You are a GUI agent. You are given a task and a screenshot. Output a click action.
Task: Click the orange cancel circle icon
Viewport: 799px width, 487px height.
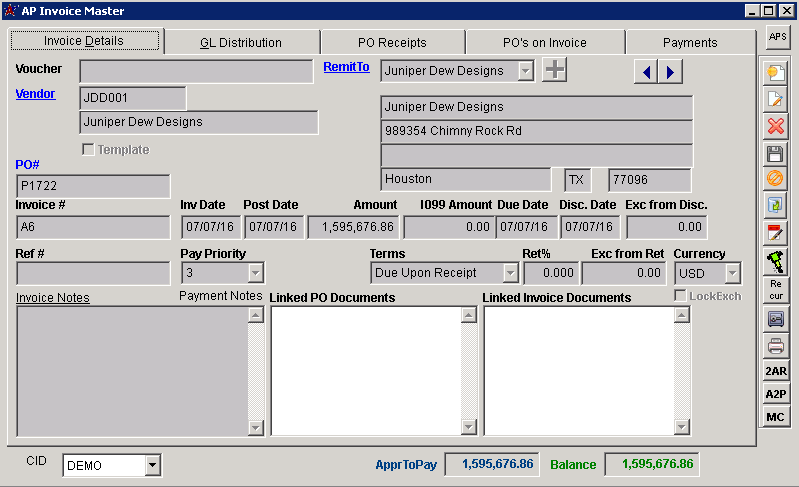pyautogui.click(x=775, y=179)
